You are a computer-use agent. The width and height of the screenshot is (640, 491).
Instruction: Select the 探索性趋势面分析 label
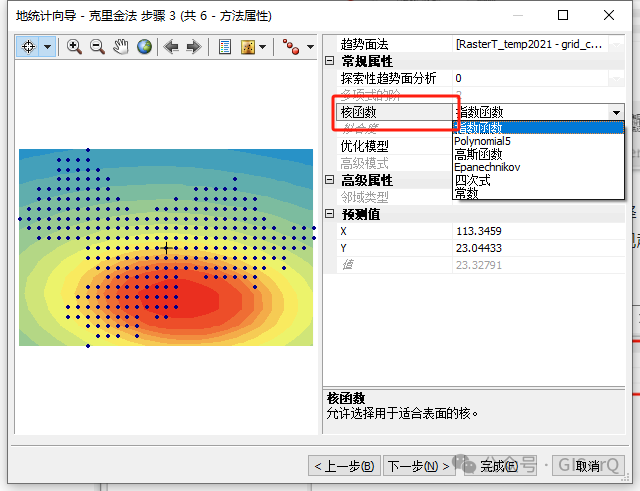[388, 78]
